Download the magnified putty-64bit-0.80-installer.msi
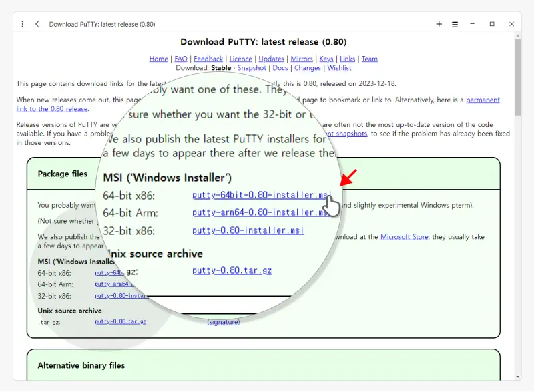This screenshot has width=534, height=392. point(261,196)
